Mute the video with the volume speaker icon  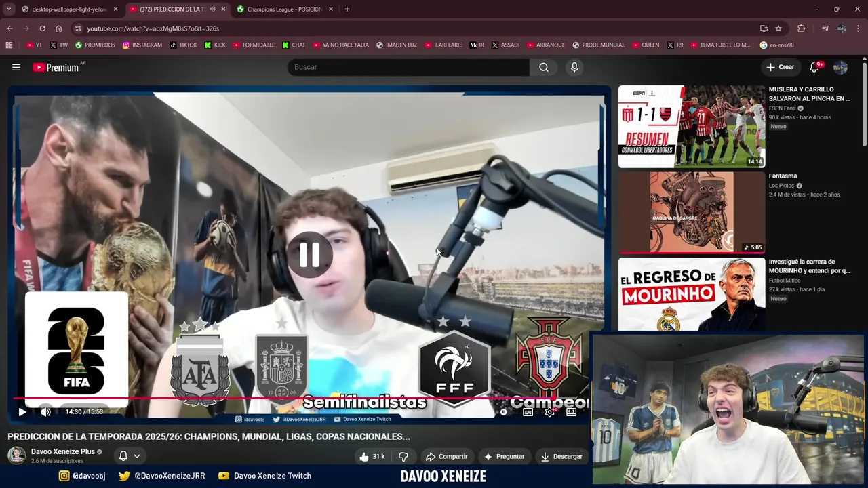pyautogui.click(x=45, y=411)
